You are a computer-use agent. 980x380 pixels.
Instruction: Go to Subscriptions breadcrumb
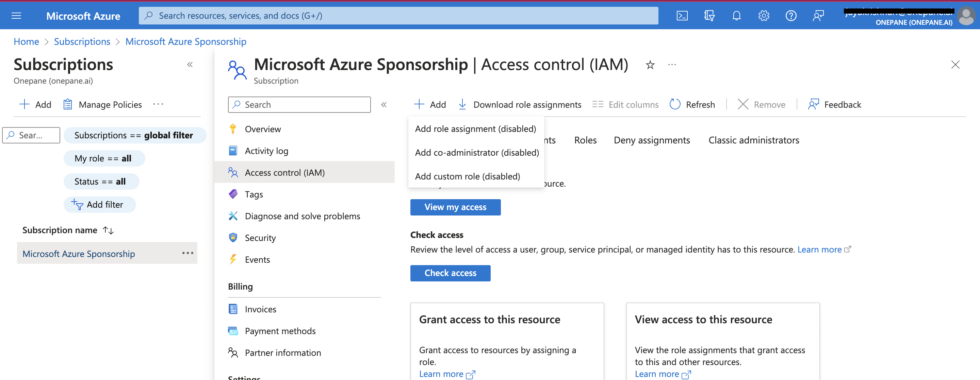[x=82, y=41]
